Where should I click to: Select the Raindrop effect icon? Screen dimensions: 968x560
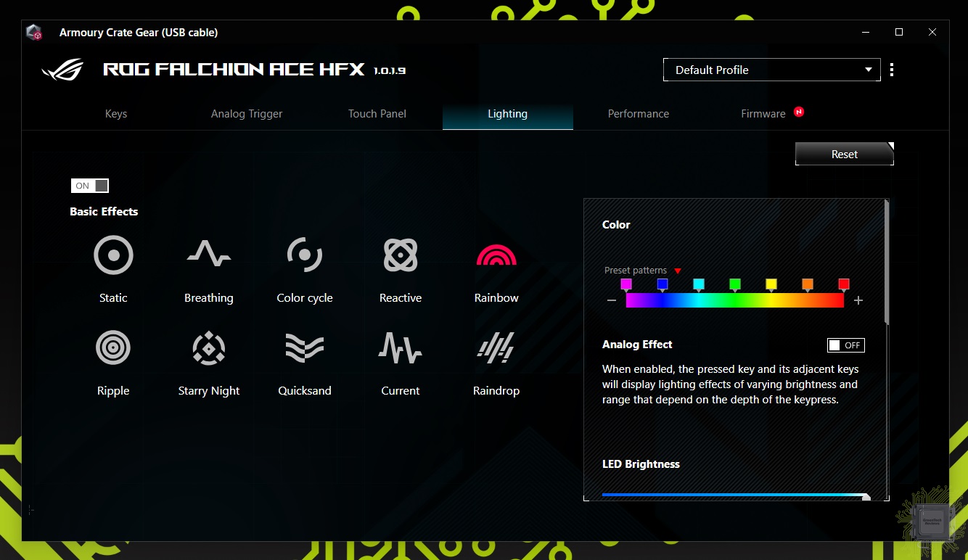tap(496, 347)
